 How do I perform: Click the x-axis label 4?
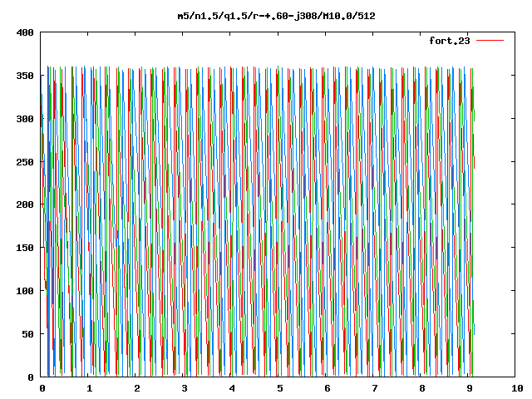click(x=232, y=388)
